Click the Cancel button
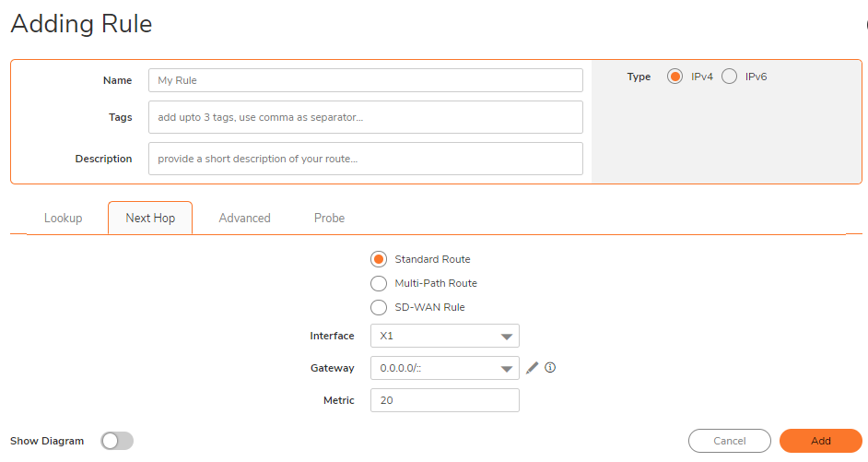868x462 pixels. click(x=730, y=441)
